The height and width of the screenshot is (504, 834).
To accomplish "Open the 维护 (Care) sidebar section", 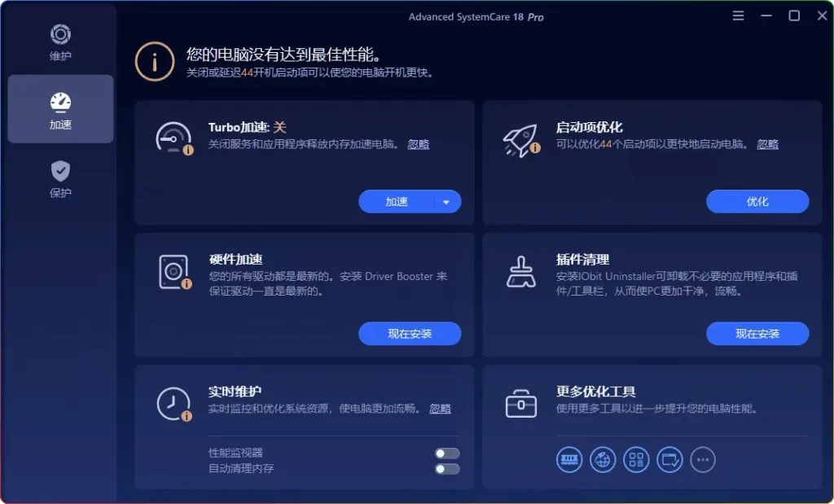I will [60, 42].
